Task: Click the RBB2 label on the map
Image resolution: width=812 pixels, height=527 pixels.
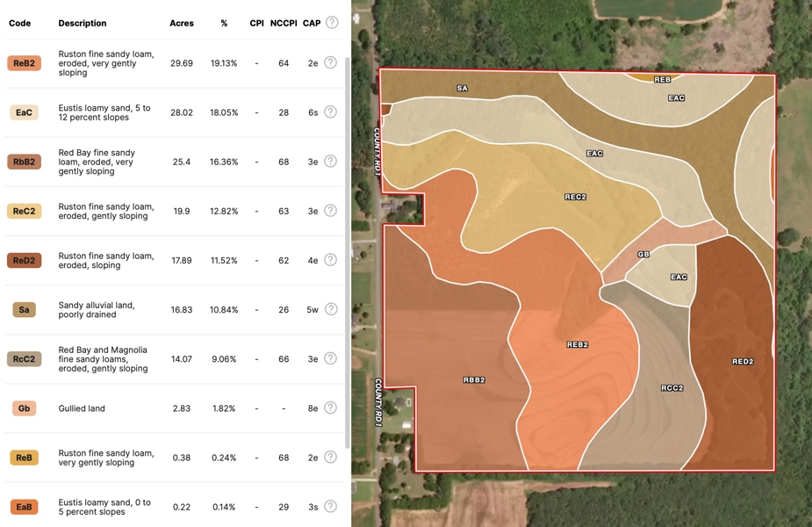Action: [474, 380]
